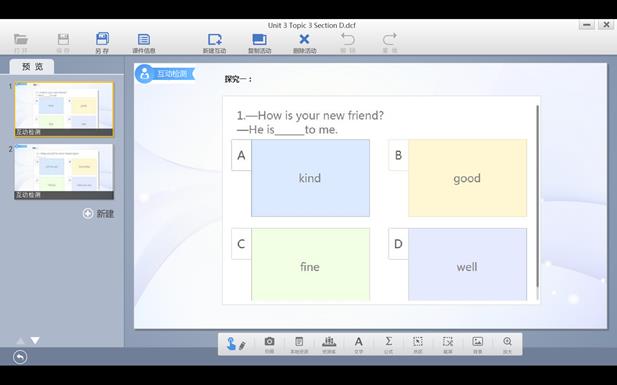This screenshot has height=385, width=617.
Task: Click the 互动检测 badge icon
Action: (145, 74)
